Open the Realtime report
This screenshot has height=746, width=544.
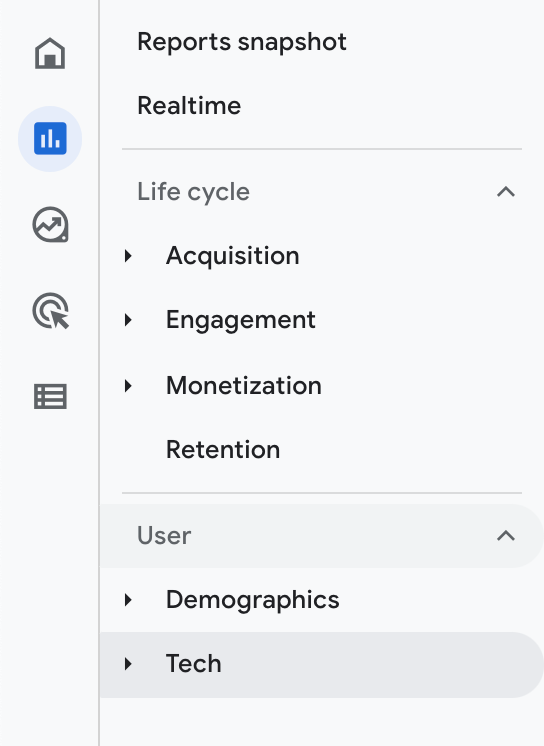pos(189,105)
